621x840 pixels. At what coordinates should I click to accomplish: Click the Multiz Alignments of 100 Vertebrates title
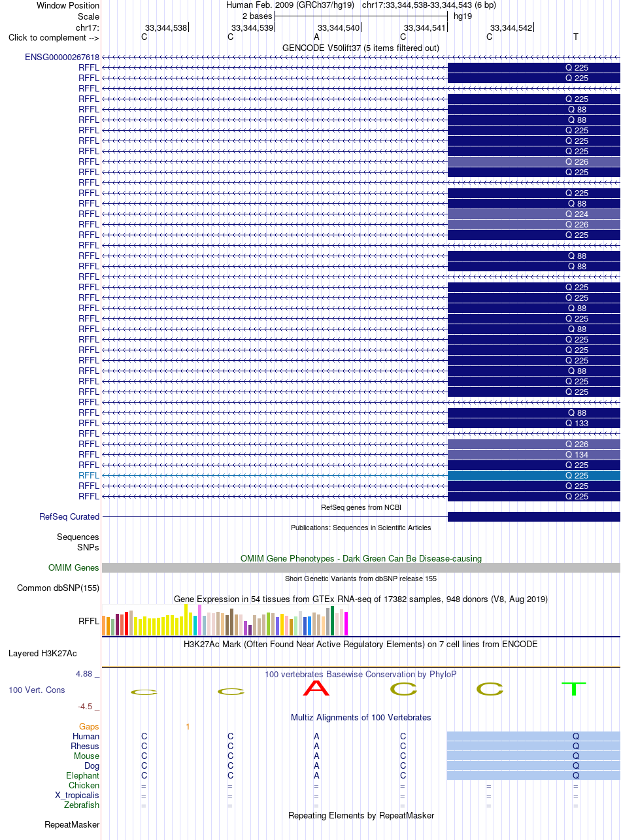point(361,717)
